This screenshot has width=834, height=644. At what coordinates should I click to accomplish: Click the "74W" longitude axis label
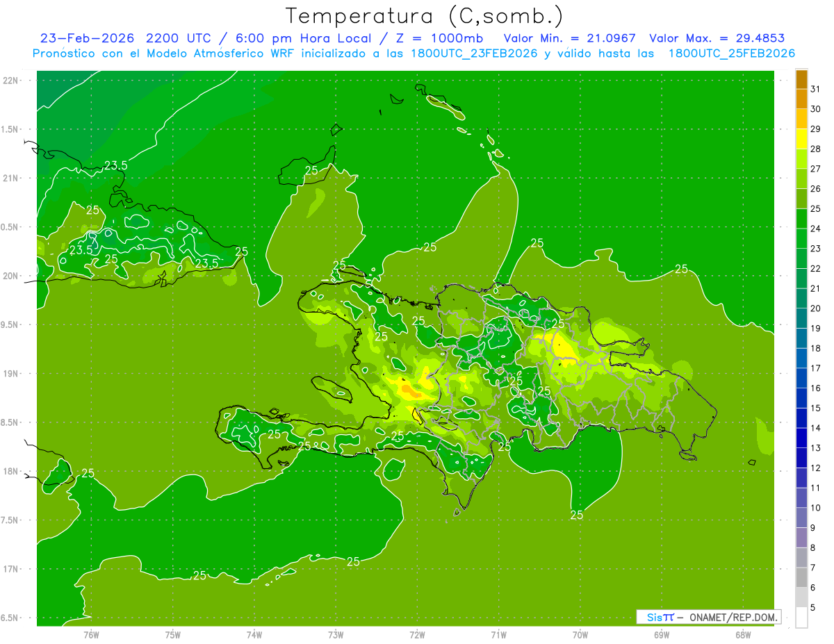click(254, 635)
